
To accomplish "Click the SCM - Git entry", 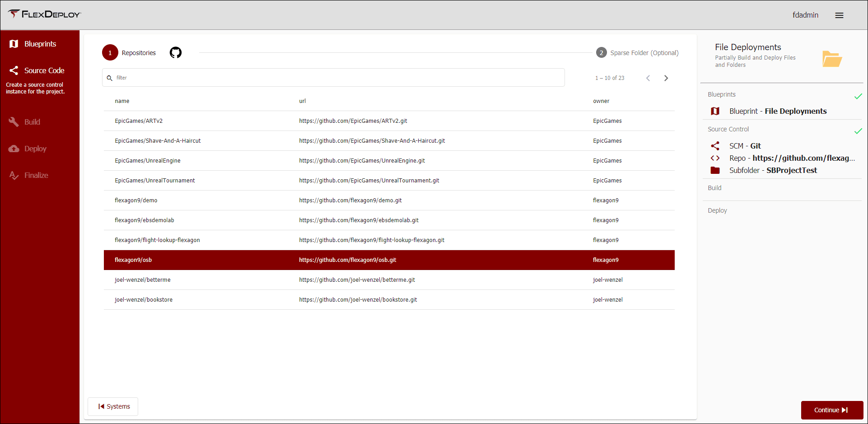I will (x=745, y=146).
